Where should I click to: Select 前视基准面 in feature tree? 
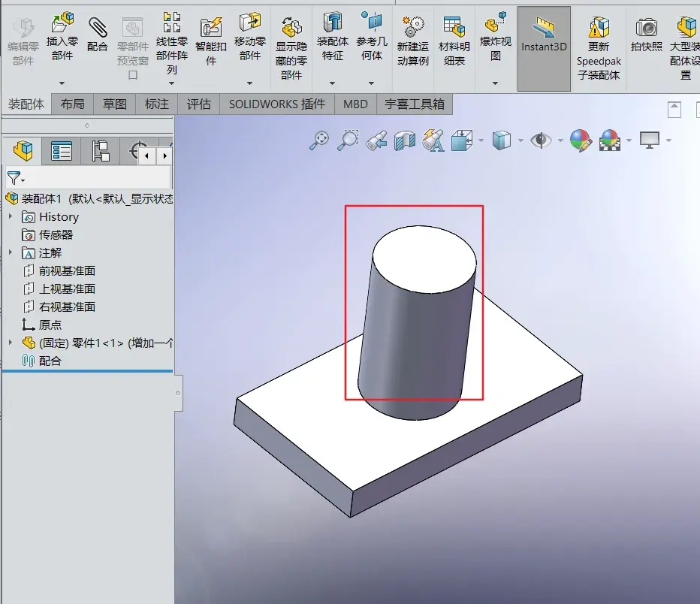[67, 270]
